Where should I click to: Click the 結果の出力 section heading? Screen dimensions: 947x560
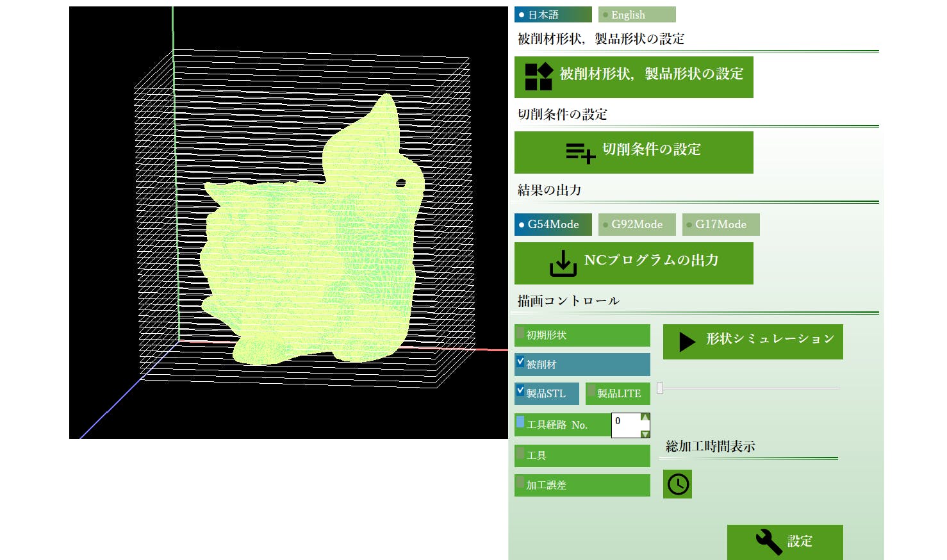[x=549, y=190]
